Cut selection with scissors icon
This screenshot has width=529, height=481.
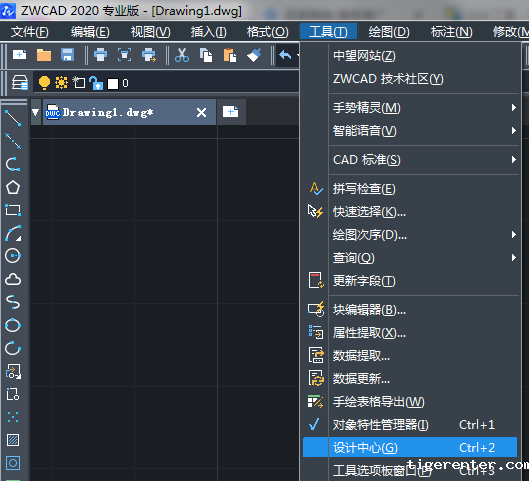[182, 55]
